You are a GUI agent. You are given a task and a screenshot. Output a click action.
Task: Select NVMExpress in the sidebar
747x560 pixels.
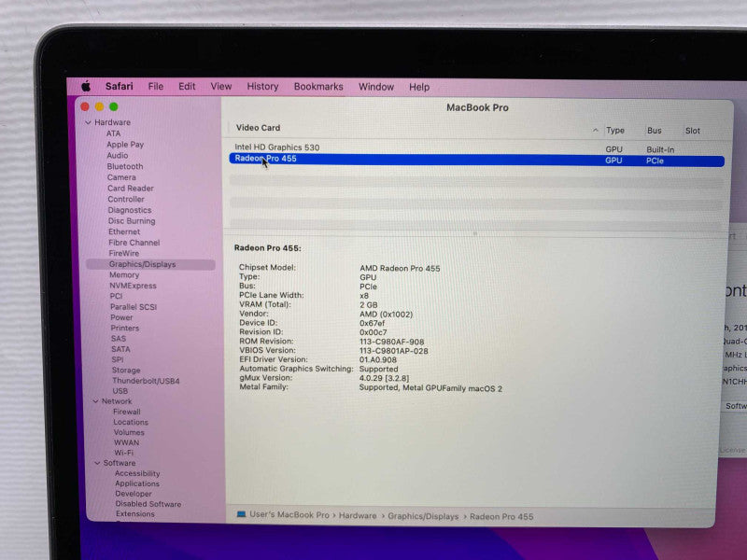tap(133, 286)
